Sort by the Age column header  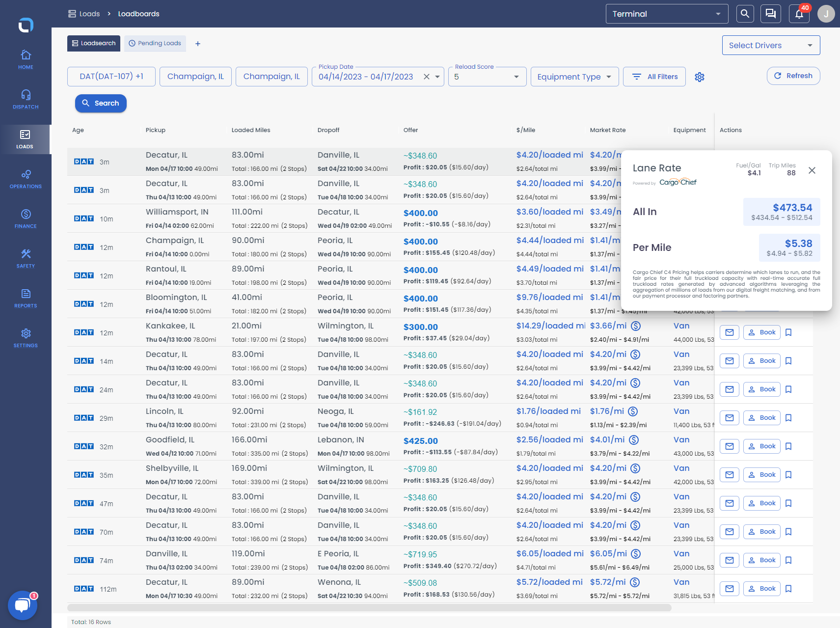coord(78,130)
